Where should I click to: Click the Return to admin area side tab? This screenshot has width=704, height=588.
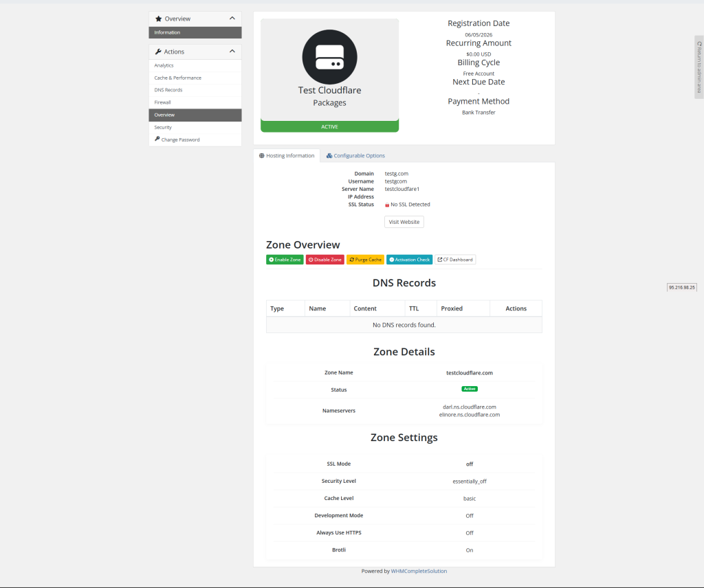(x=699, y=67)
